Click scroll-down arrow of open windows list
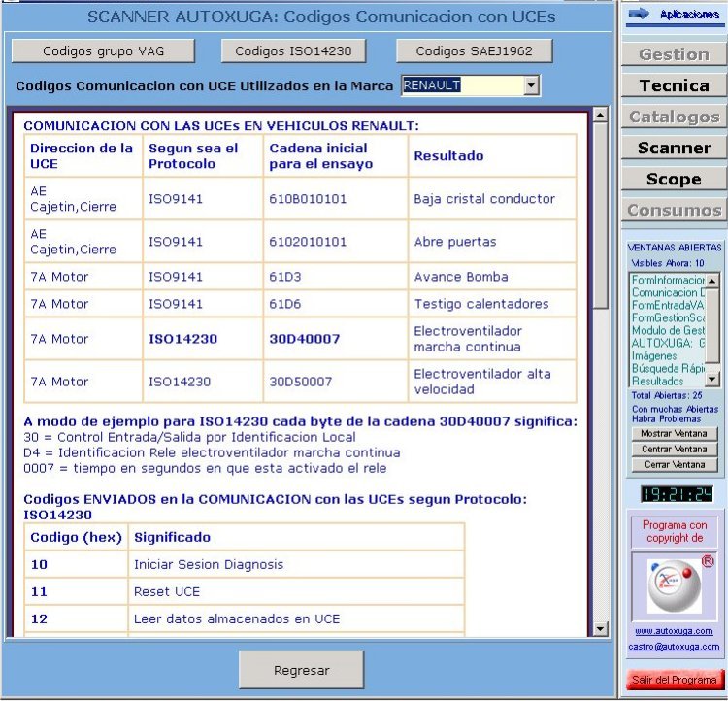Image resolution: width=728 pixels, height=701 pixels. [x=711, y=379]
